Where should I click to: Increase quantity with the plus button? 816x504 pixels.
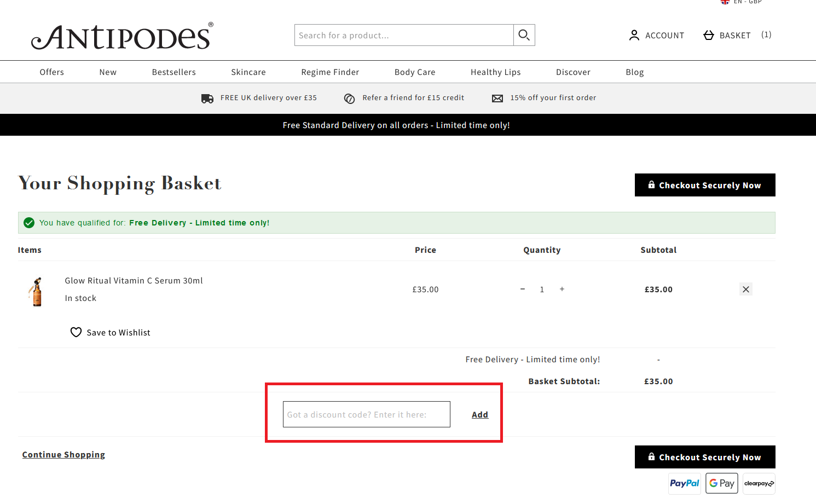(562, 289)
